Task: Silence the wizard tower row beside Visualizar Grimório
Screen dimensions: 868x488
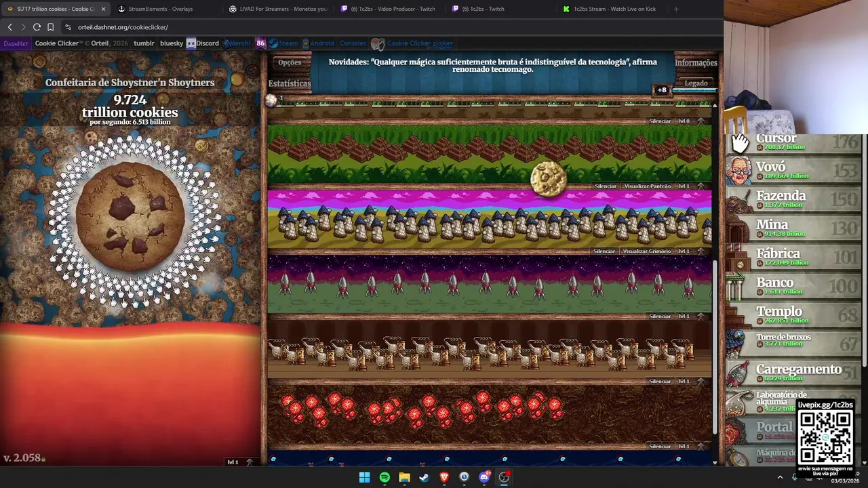Action: coord(604,251)
